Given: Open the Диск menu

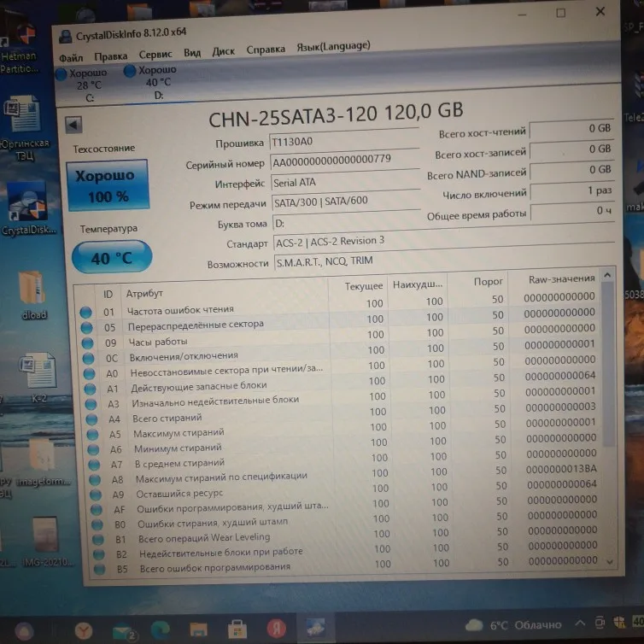Looking at the screenshot, I should click(224, 52).
